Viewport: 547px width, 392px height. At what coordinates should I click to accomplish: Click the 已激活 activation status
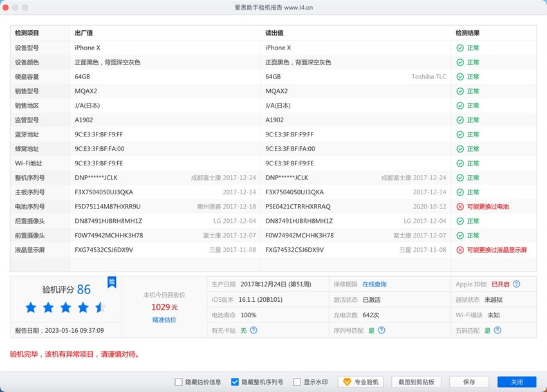pos(371,299)
